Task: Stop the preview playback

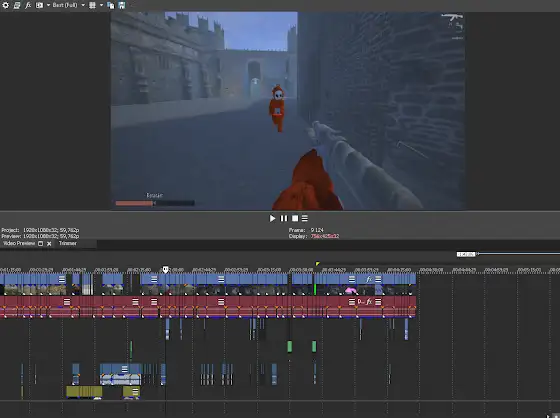Action: pos(295,218)
